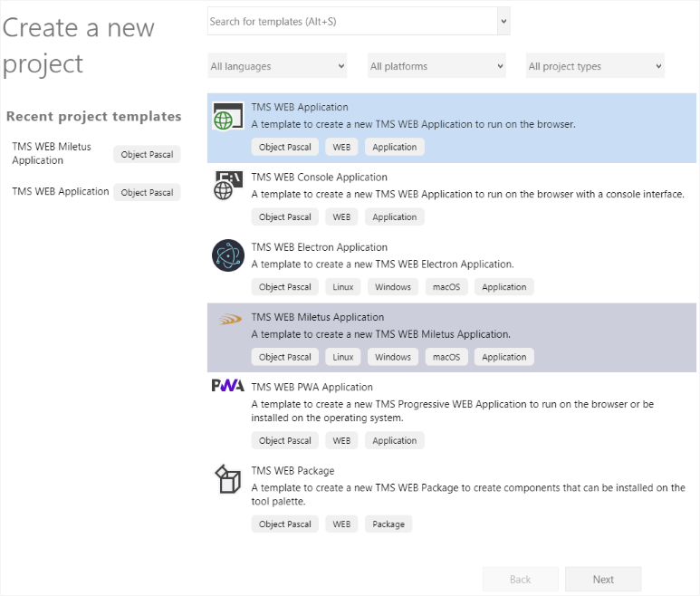This screenshot has height=596, width=700.
Task: Select the TMS WEB Miletus Application title
Action: pos(318,317)
